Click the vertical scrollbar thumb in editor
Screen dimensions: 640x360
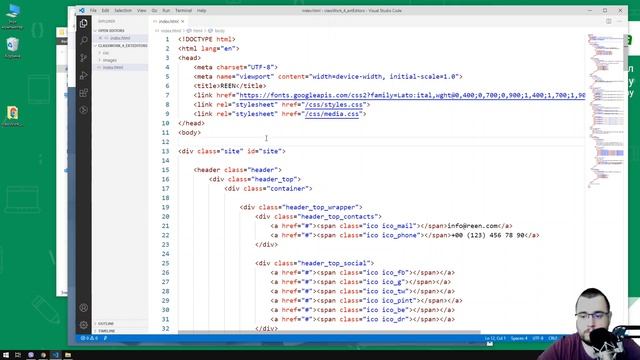click(x=625, y=53)
